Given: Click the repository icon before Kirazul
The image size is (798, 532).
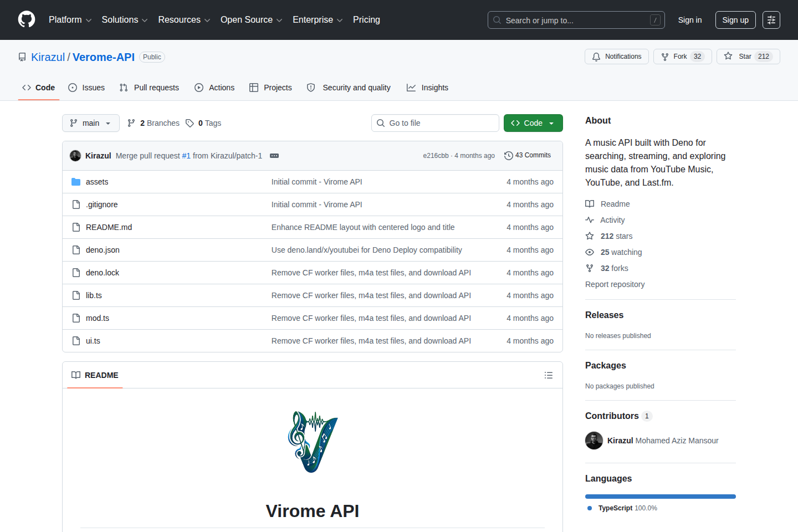Looking at the screenshot, I should (22, 57).
